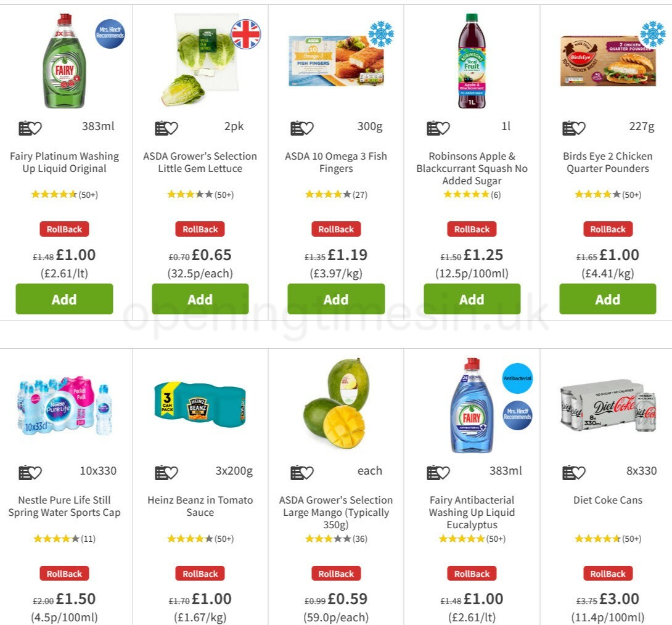Click the Diet Coke product image
This screenshot has width=672, height=625.
[x=608, y=407]
